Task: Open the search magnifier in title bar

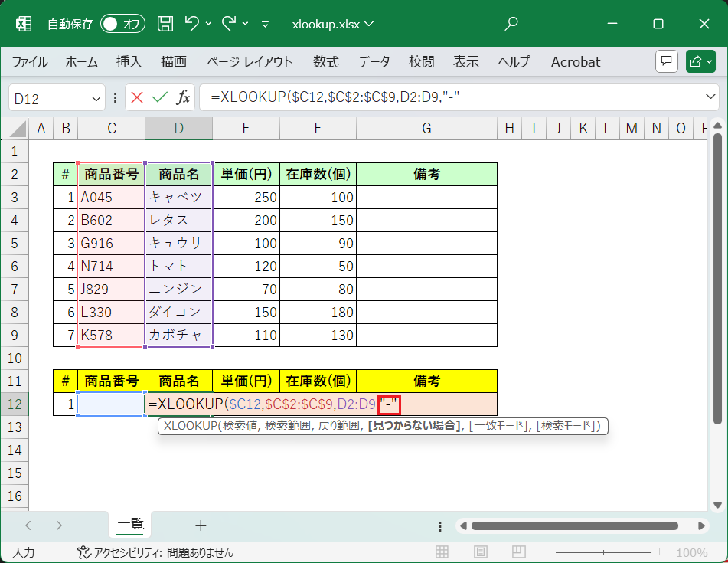Action: [x=512, y=24]
